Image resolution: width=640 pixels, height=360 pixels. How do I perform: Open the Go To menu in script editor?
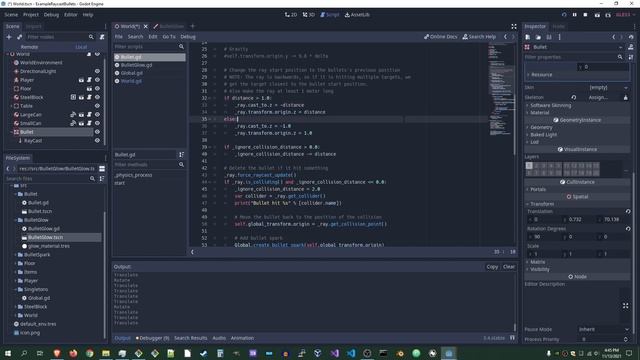click(x=169, y=37)
